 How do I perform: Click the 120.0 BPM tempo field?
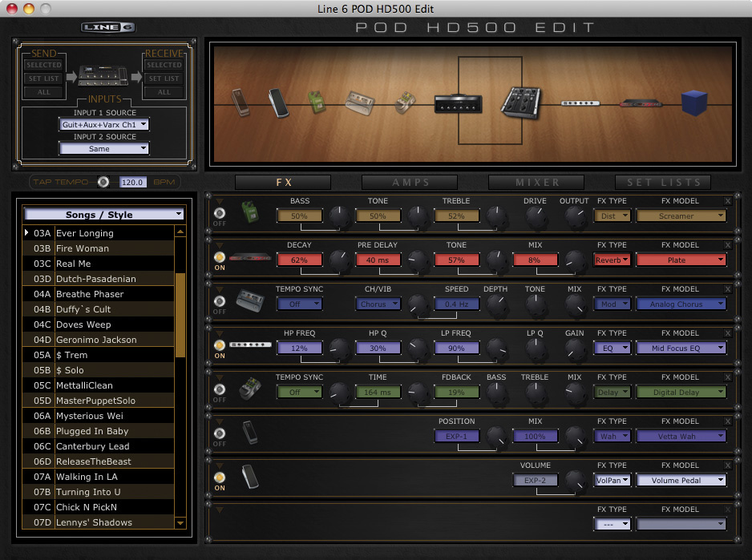[x=132, y=182]
